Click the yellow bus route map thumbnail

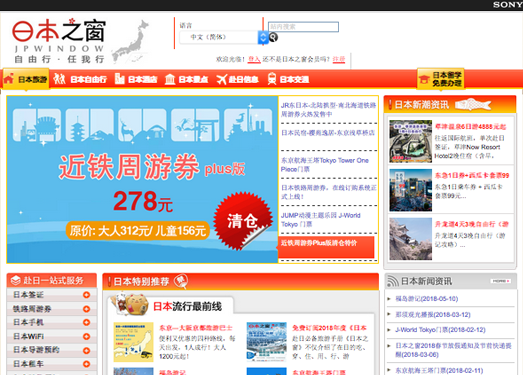tap(133, 342)
